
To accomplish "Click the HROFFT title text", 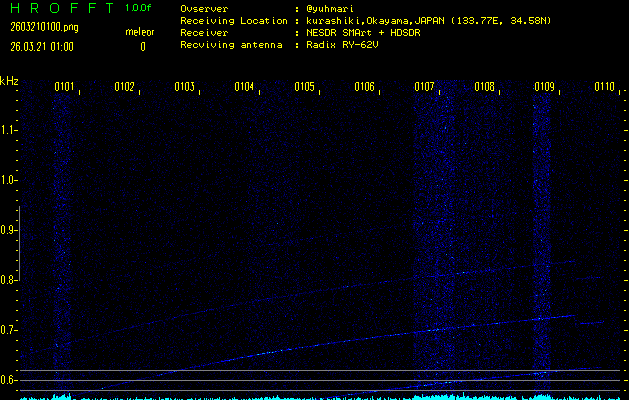I will [x=58, y=8].
